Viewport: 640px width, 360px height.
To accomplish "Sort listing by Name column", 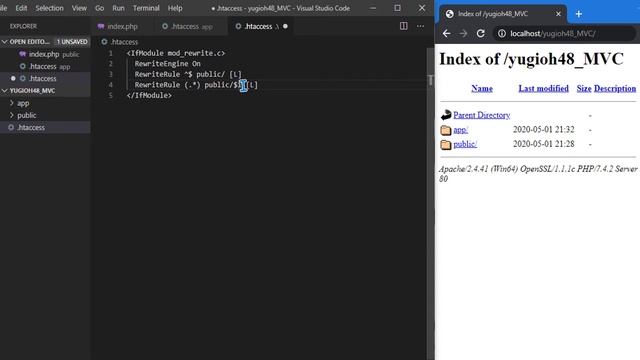I will 482,89.
